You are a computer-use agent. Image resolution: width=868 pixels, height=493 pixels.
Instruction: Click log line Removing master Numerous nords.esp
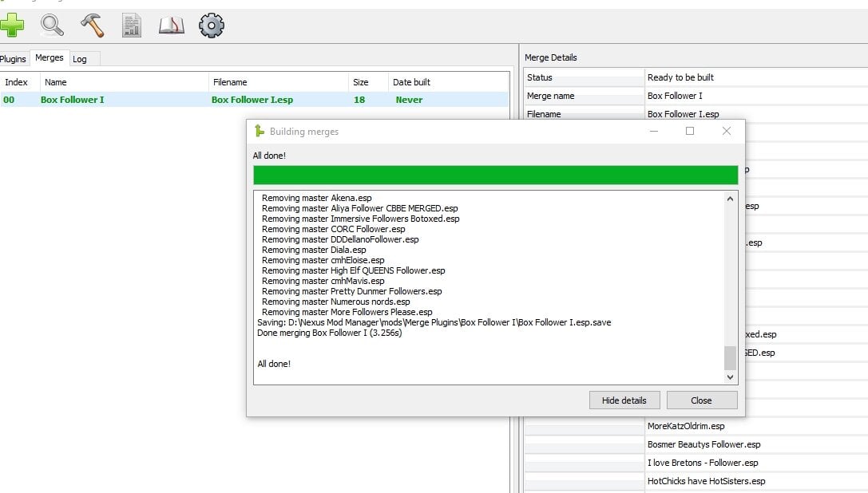click(335, 302)
